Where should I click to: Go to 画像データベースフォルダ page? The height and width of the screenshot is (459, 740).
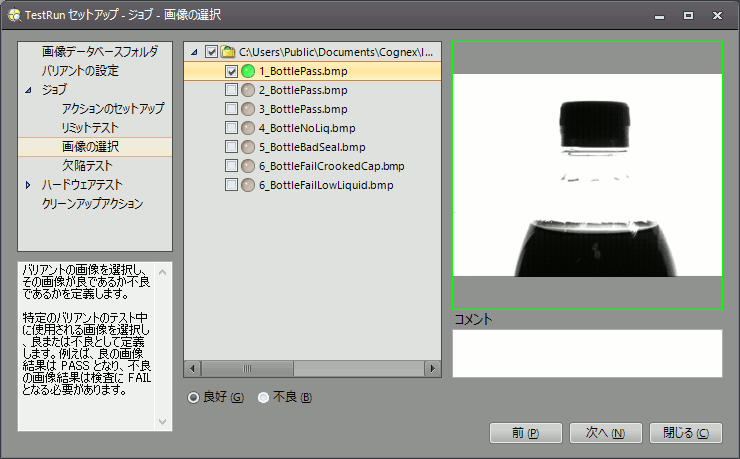(99, 52)
